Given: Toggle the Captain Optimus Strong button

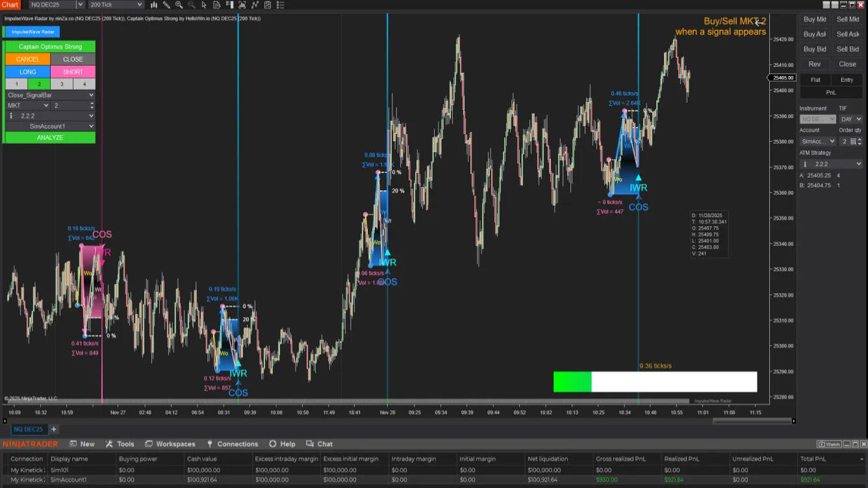Looking at the screenshot, I should pyautogui.click(x=50, y=47).
